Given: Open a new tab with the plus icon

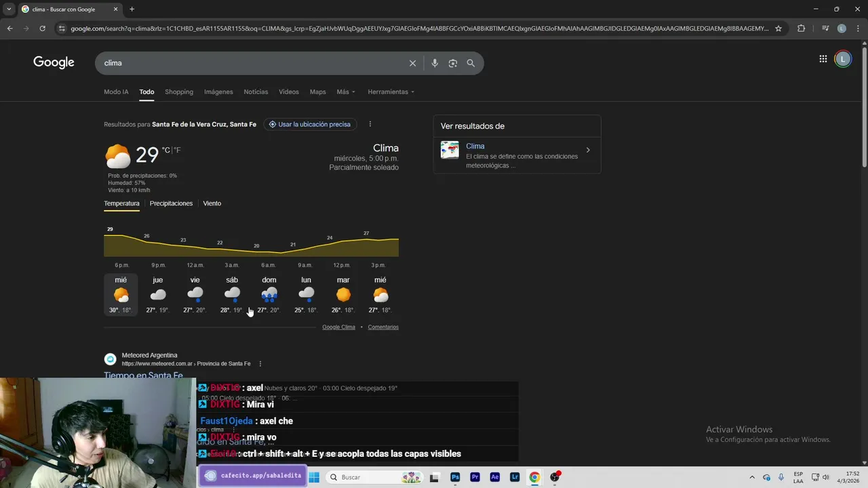Looking at the screenshot, I should [132, 9].
